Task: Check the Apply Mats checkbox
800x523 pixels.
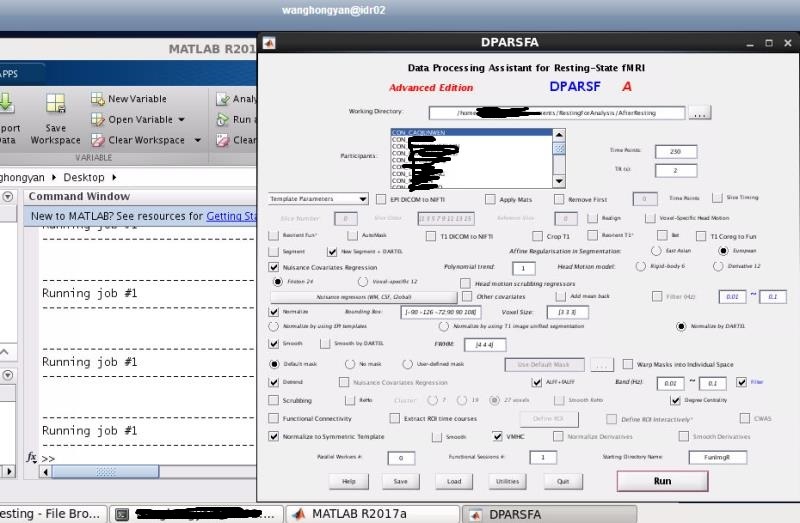Action: 490,199
